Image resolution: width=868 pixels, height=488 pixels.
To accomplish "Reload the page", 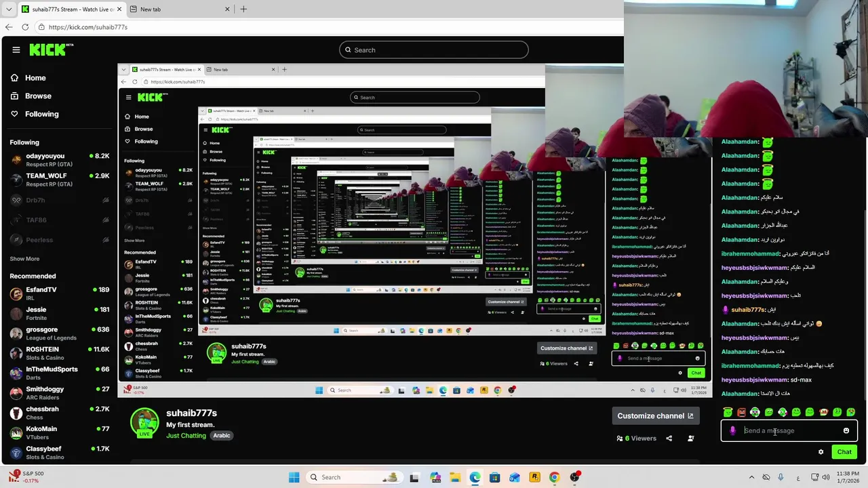I will point(25,27).
